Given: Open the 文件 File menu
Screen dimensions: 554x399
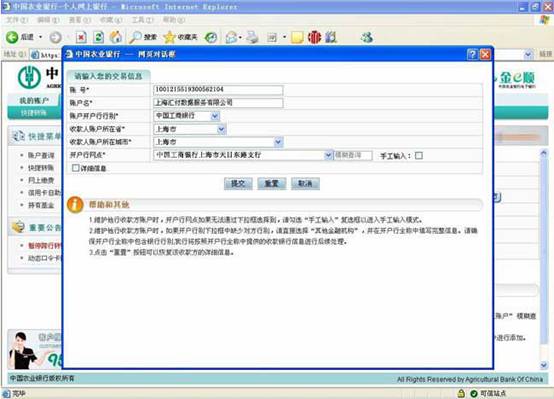Looking at the screenshot, I should (x=17, y=20).
